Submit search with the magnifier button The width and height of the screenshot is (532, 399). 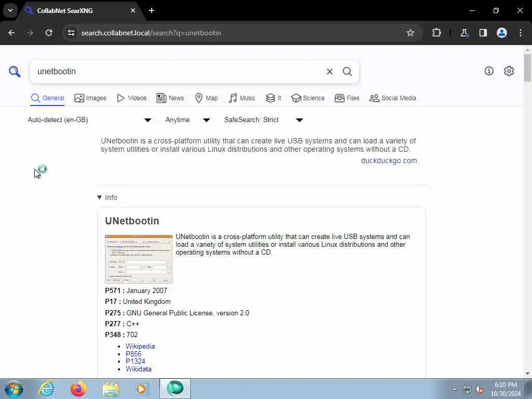[x=347, y=72]
